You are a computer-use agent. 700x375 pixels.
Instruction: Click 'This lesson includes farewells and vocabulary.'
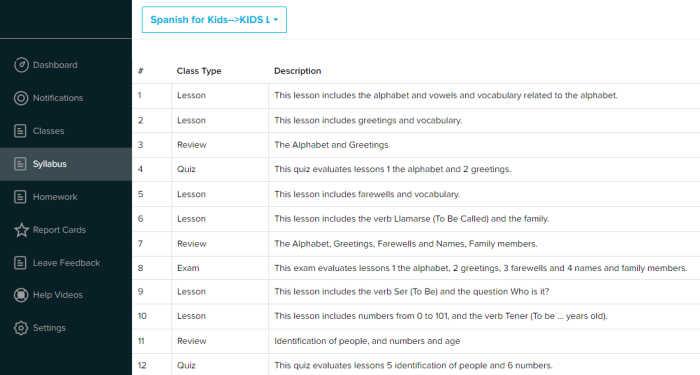tap(367, 194)
